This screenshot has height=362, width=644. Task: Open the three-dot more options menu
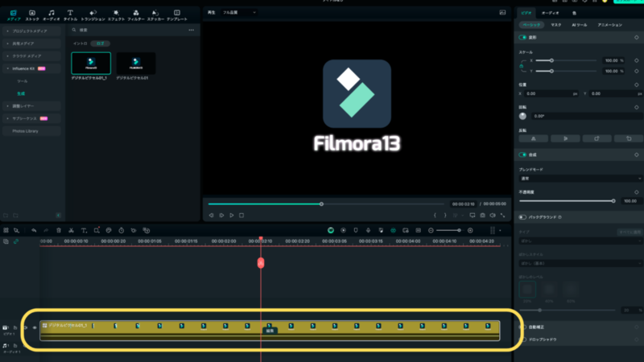click(x=192, y=30)
